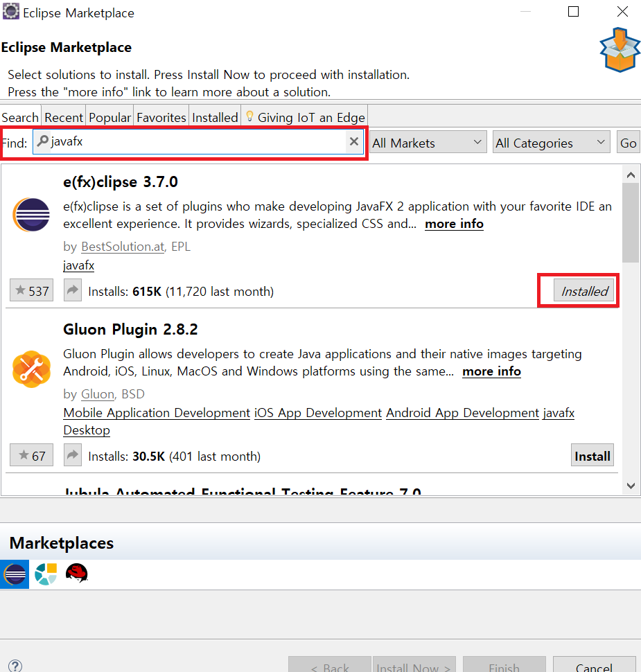Image resolution: width=641 pixels, height=672 pixels.
Task: Clear the Find search field
Action: tap(353, 141)
